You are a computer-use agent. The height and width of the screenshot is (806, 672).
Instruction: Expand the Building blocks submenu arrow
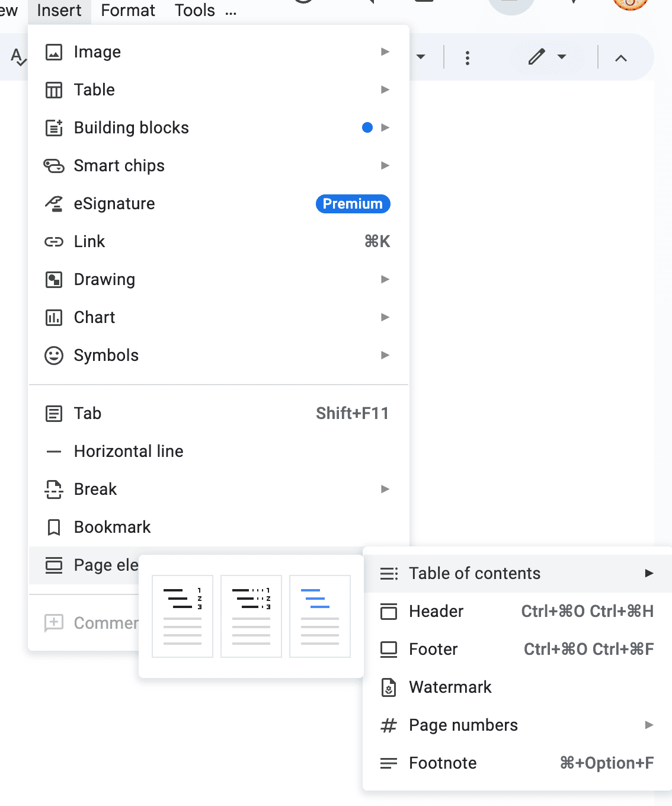pyautogui.click(x=386, y=127)
